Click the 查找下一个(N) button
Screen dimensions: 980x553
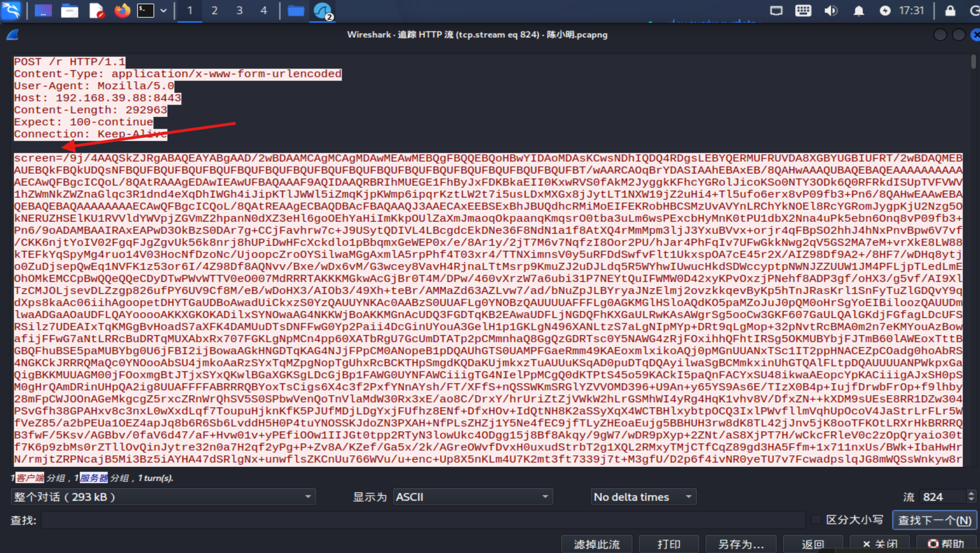(934, 520)
